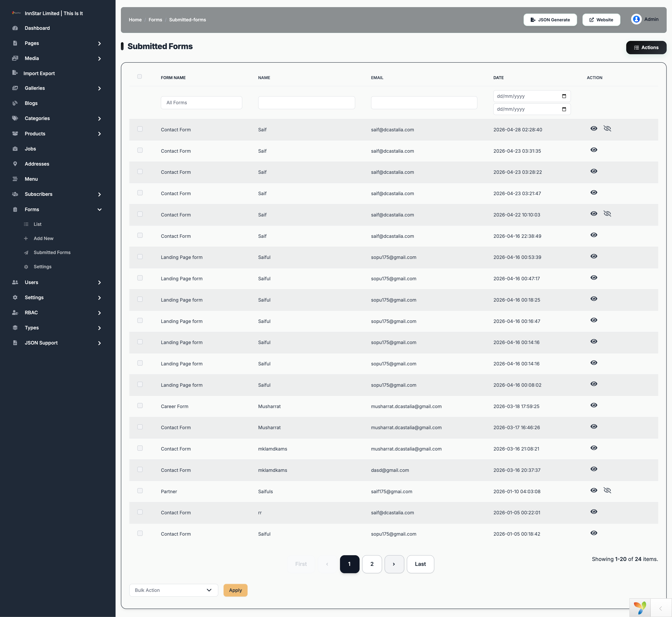Click the Yii debug toolbar logo

[640, 608]
